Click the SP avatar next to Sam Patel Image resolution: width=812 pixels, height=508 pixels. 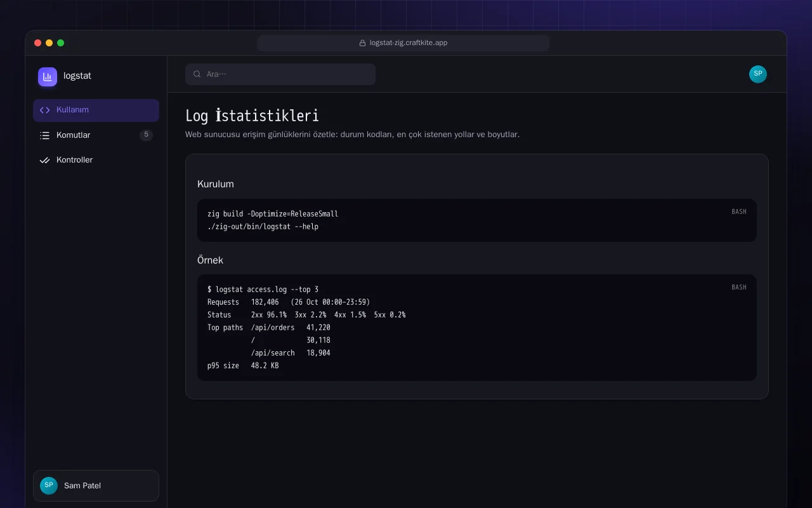click(x=49, y=486)
